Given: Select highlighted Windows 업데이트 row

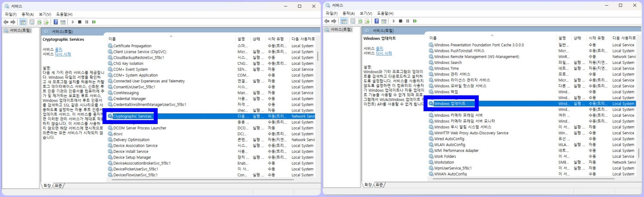Looking at the screenshot, I should [x=532, y=103].
